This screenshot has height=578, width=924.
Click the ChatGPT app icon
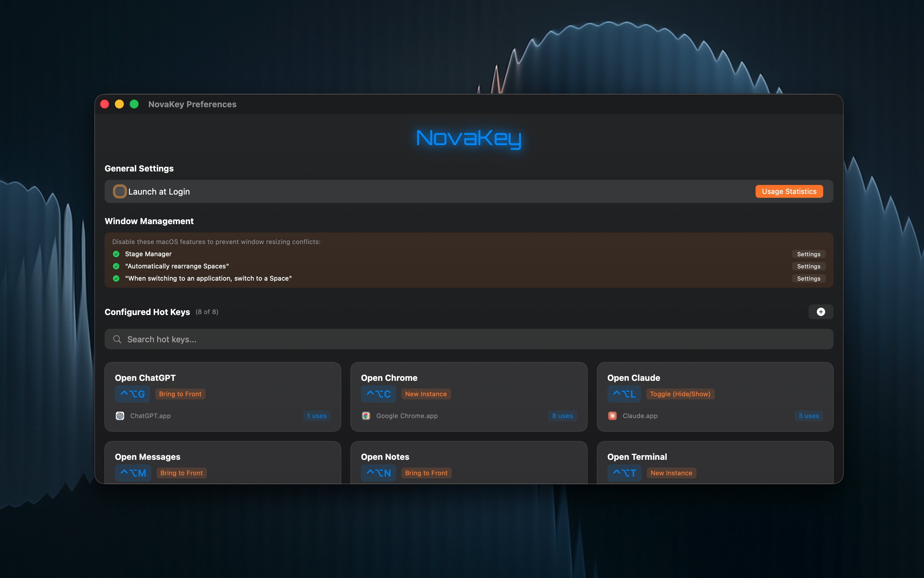[x=120, y=416]
